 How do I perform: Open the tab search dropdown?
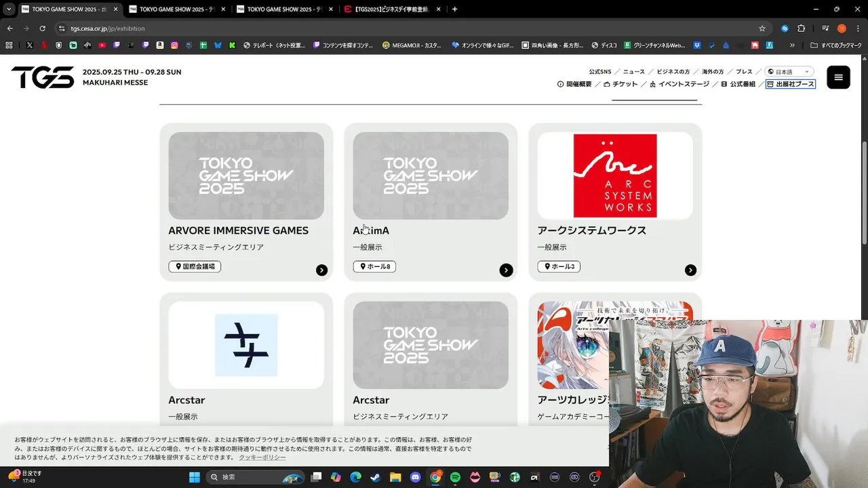pyautogui.click(x=9, y=9)
